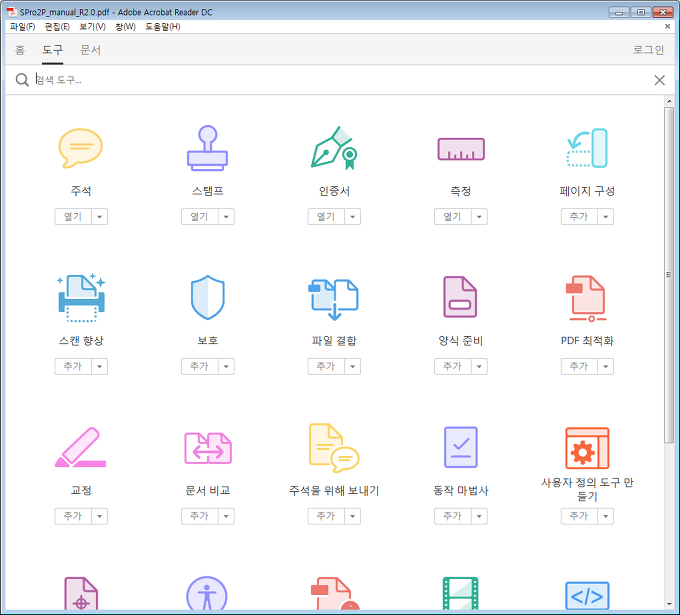
Task: Open the 파일(F) menu
Action: pyautogui.click(x=22, y=26)
